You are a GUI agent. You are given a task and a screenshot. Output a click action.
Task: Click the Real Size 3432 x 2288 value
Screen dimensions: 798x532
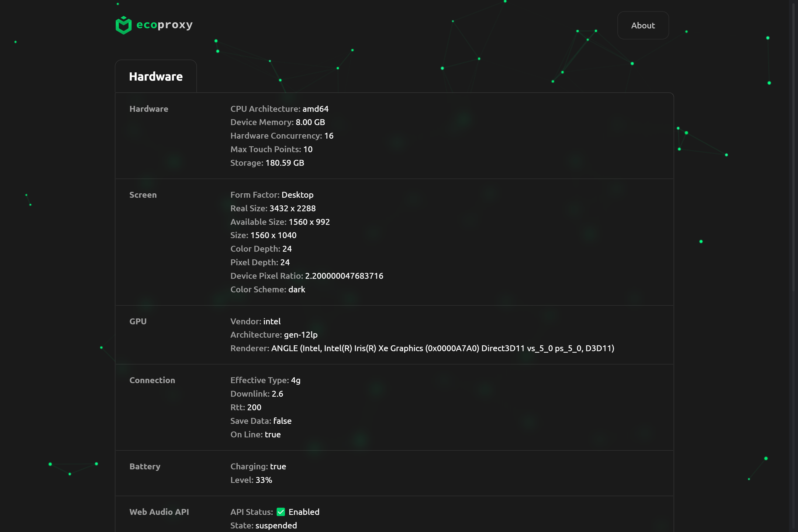click(292, 208)
